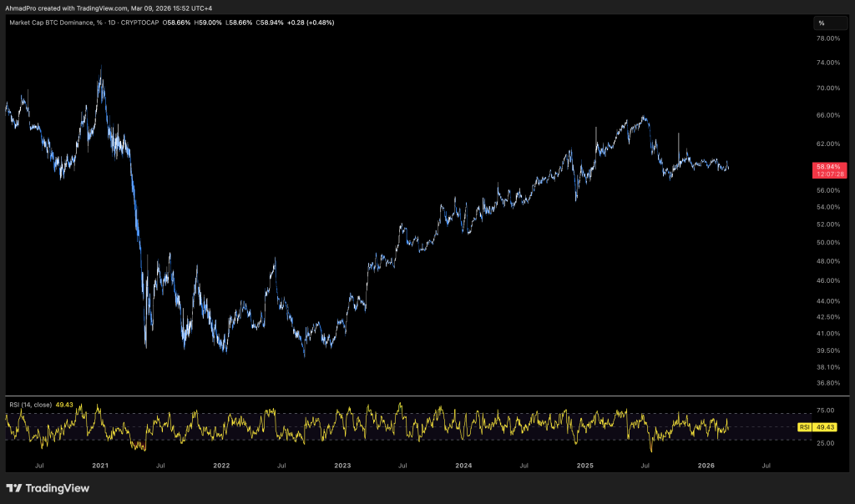Click the 2026 label on time axis
855x504 pixels.
tap(706, 464)
